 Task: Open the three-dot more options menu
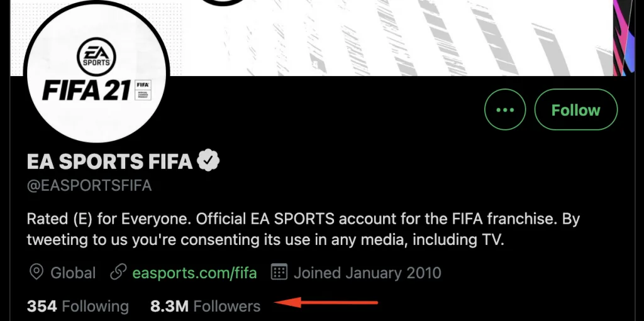[505, 110]
